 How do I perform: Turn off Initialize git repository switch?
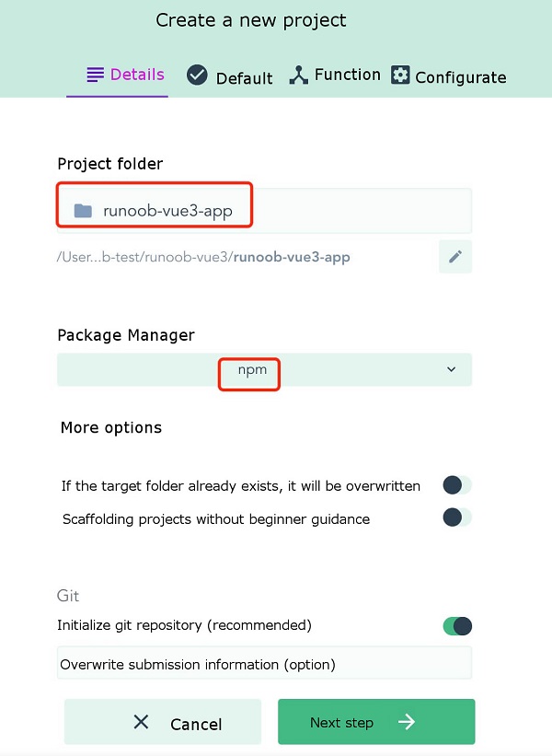pos(456,626)
